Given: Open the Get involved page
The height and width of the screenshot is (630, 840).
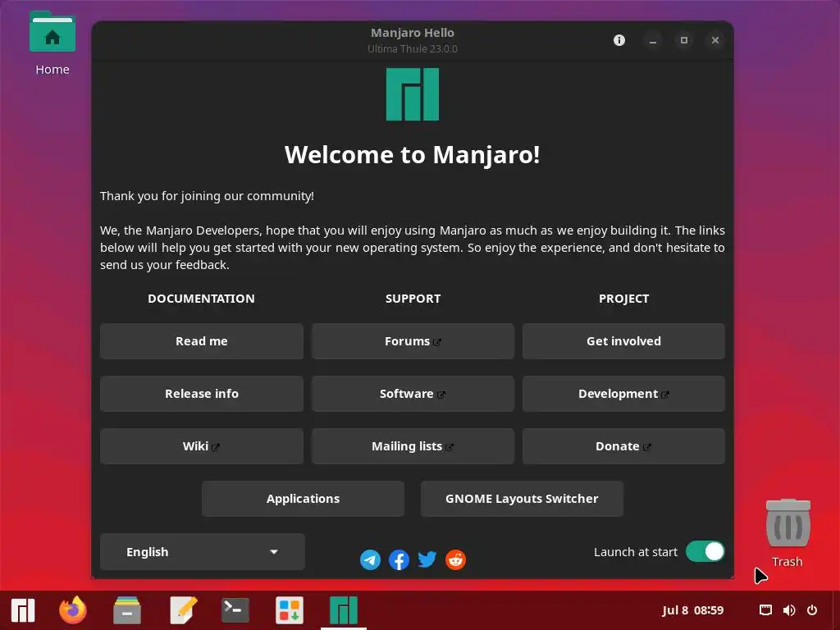Looking at the screenshot, I should click(623, 341).
